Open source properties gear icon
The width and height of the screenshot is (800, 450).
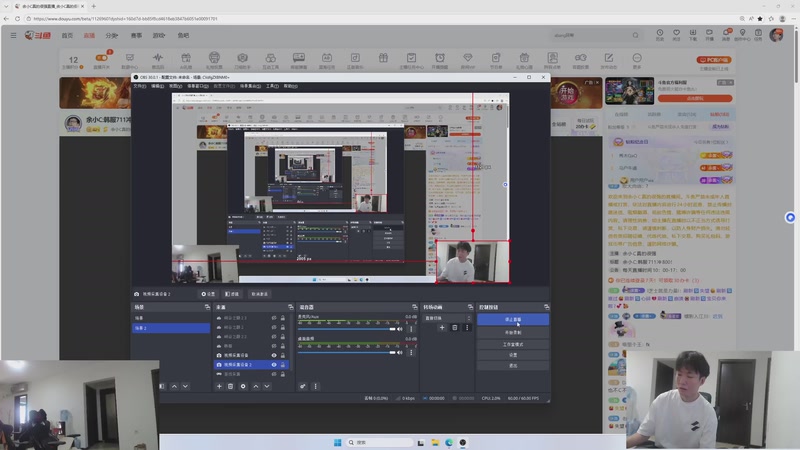tap(242, 386)
